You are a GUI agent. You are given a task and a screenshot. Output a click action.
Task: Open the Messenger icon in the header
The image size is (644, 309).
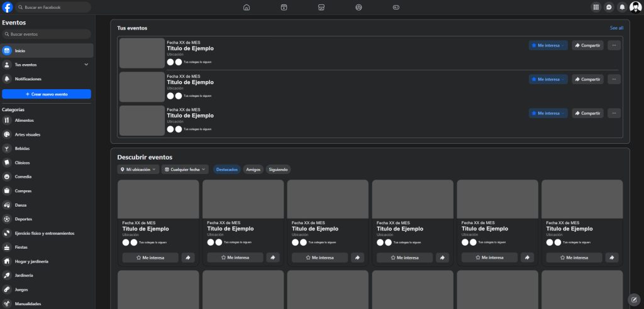pyautogui.click(x=609, y=8)
